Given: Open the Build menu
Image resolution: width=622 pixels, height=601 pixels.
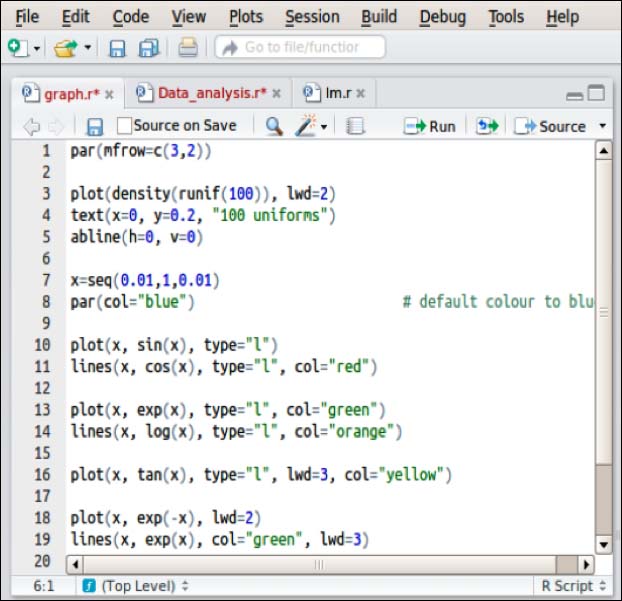Looking at the screenshot, I should click(x=379, y=17).
